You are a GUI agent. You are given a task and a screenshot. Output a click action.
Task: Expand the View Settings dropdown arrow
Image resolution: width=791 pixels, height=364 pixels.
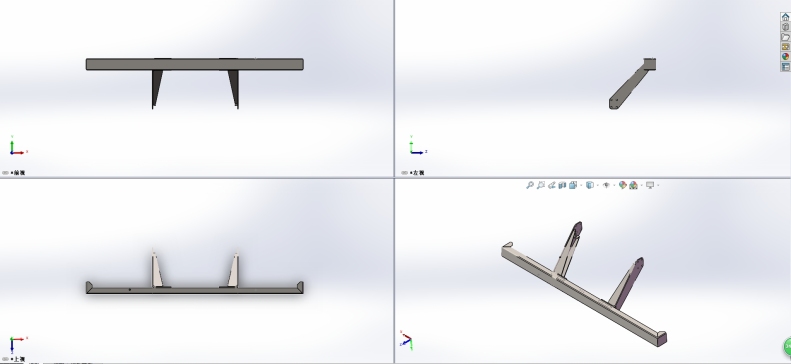pos(658,185)
